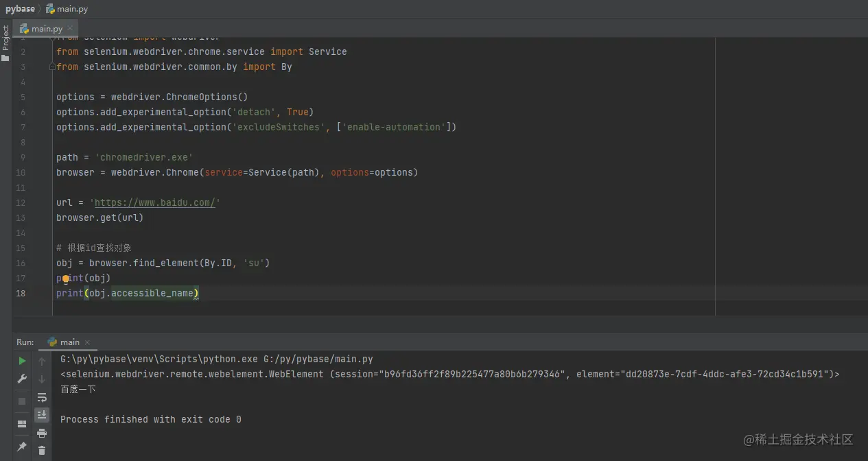The height and width of the screenshot is (461, 868).
Task: Click 'Process finished with exit code 0' text
Action: pyautogui.click(x=151, y=419)
